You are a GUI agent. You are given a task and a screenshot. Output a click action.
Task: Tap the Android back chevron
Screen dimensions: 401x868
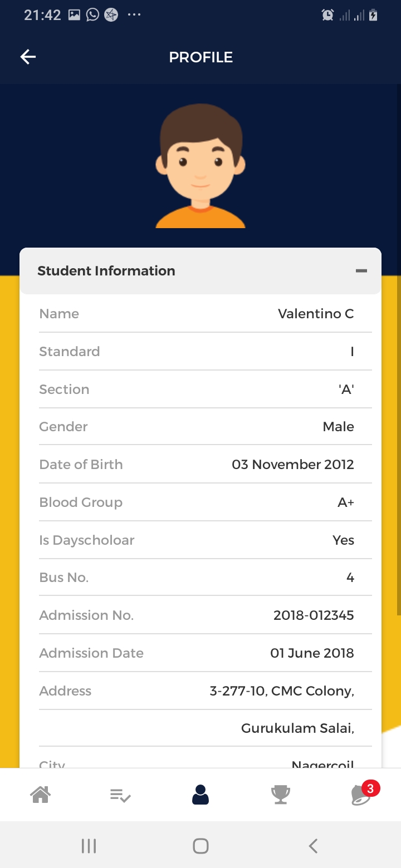tap(313, 846)
